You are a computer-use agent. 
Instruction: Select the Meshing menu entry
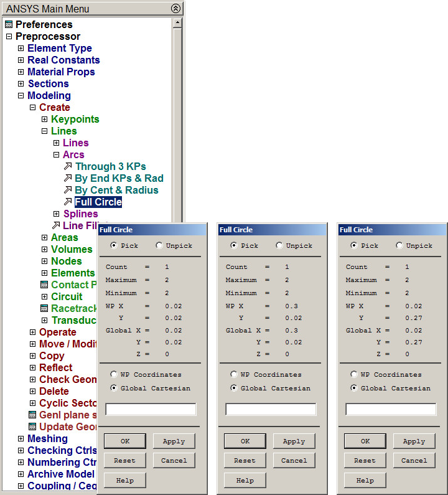tap(47, 438)
